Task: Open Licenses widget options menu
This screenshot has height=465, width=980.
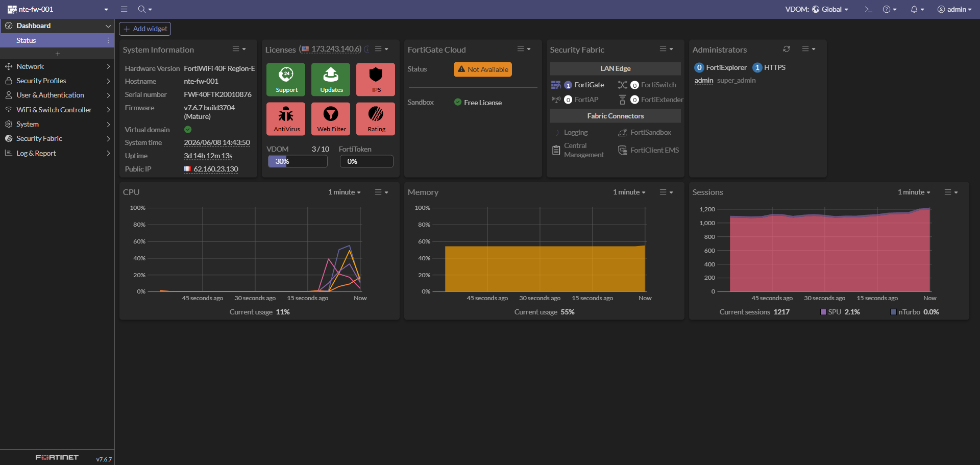Action: click(x=381, y=49)
